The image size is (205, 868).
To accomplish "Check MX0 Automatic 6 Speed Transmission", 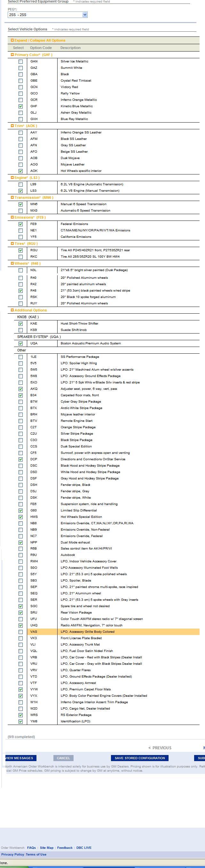I will click(20, 211).
